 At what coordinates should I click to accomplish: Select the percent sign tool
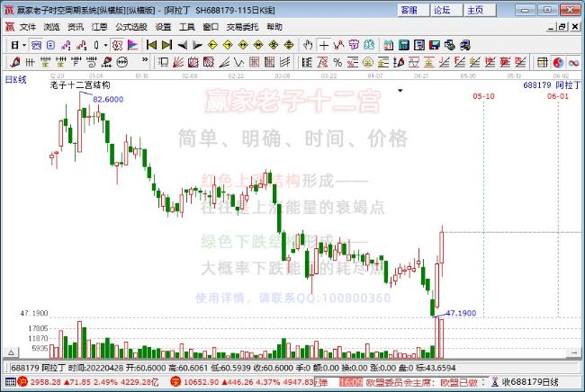[337, 62]
